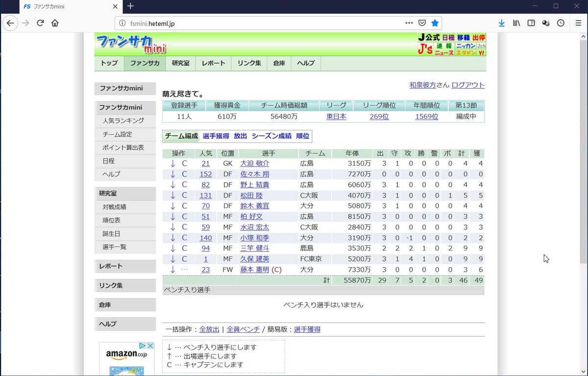Open page actions three-dot menu
Image resolution: width=588 pixels, height=376 pixels.
point(409,23)
